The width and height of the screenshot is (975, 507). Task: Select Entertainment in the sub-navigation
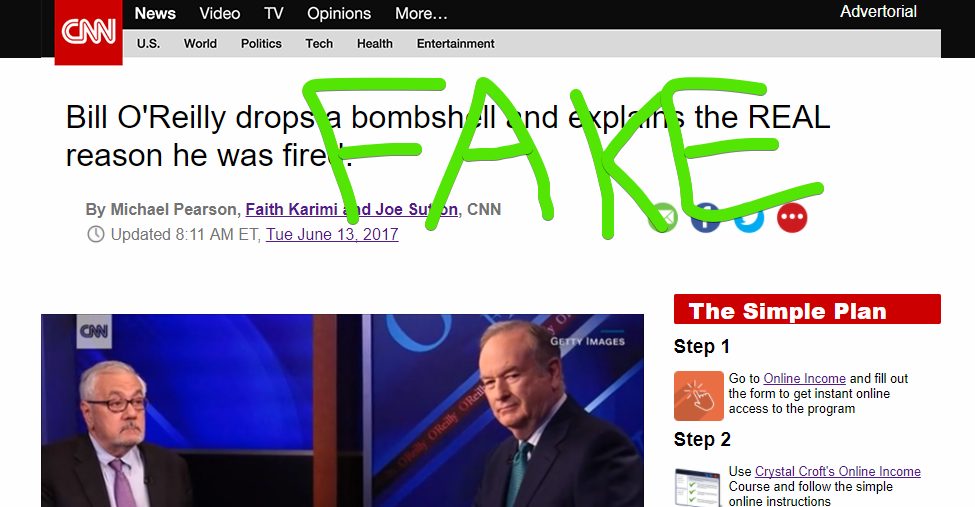click(x=455, y=44)
